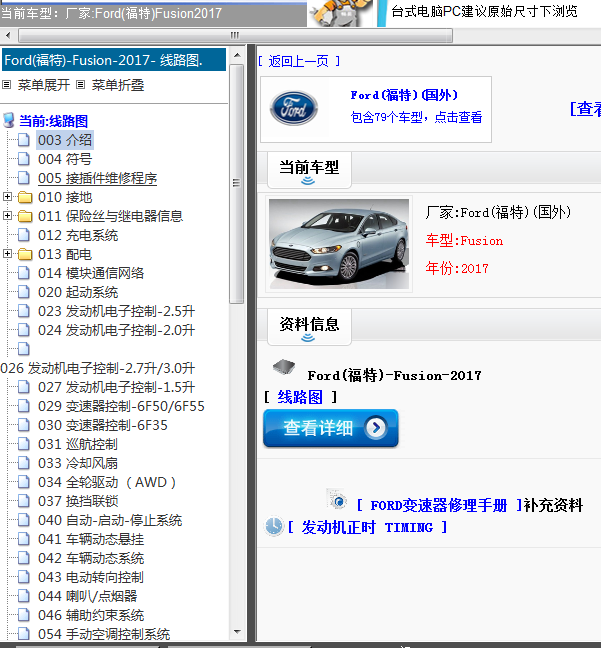The image size is (601, 648).
Task: Open 024 发动机电子控制-2.0升
Action: (116, 330)
